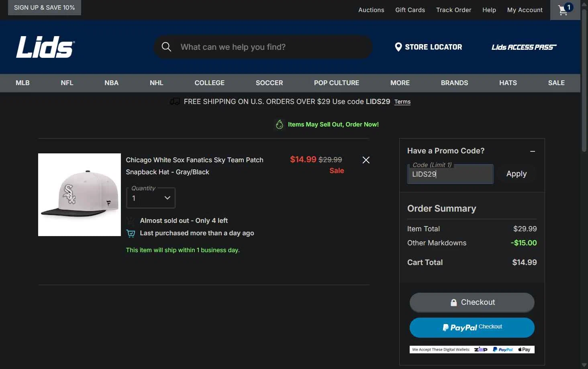Open Track Order

point(454,10)
